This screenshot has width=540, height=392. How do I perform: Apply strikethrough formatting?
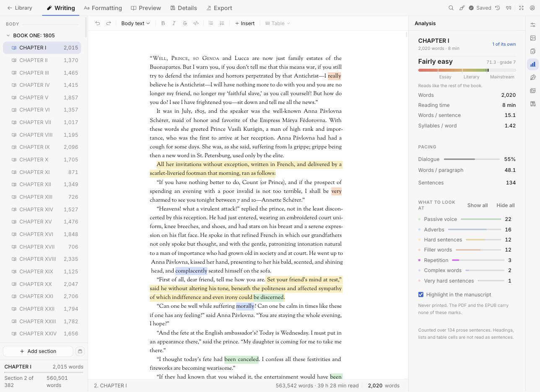[185, 23]
